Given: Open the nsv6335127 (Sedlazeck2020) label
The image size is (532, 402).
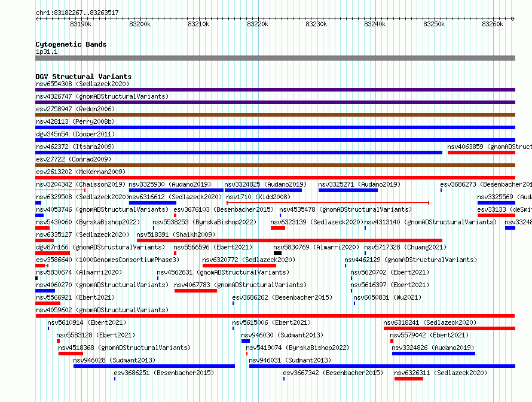Looking at the screenshot, I should coord(82,234).
